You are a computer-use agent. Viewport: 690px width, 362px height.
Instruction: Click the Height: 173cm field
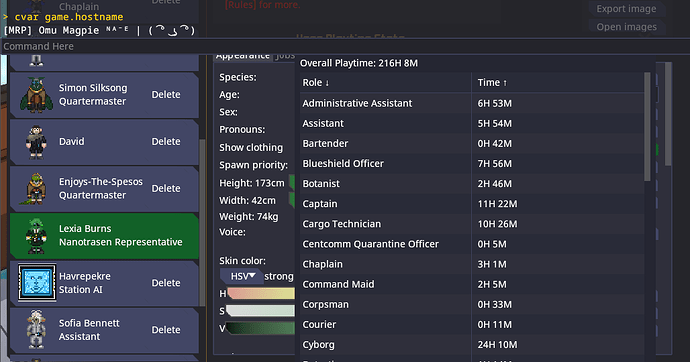(x=252, y=183)
